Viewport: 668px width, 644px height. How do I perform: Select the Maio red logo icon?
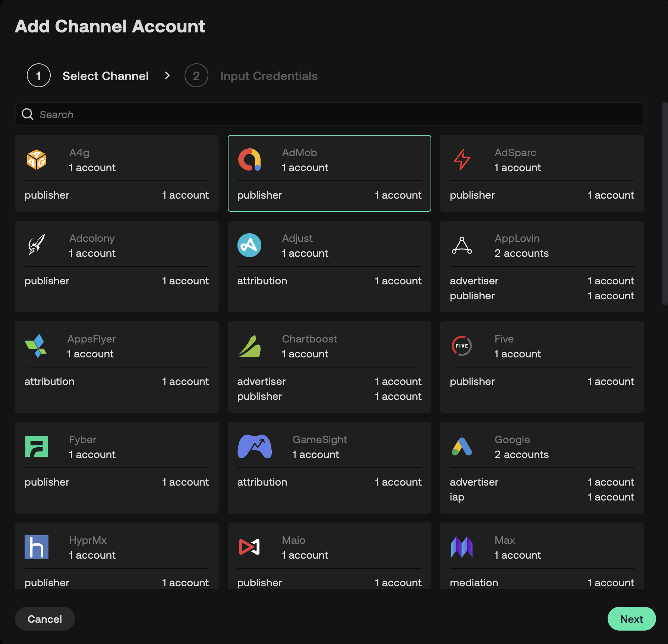pyautogui.click(x=249, y=547)
